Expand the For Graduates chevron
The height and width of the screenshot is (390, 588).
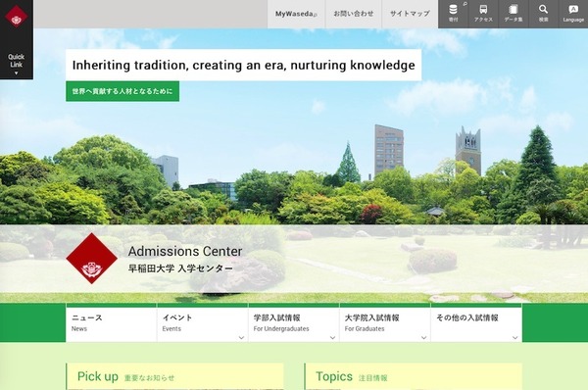click(x=423, y=337)
